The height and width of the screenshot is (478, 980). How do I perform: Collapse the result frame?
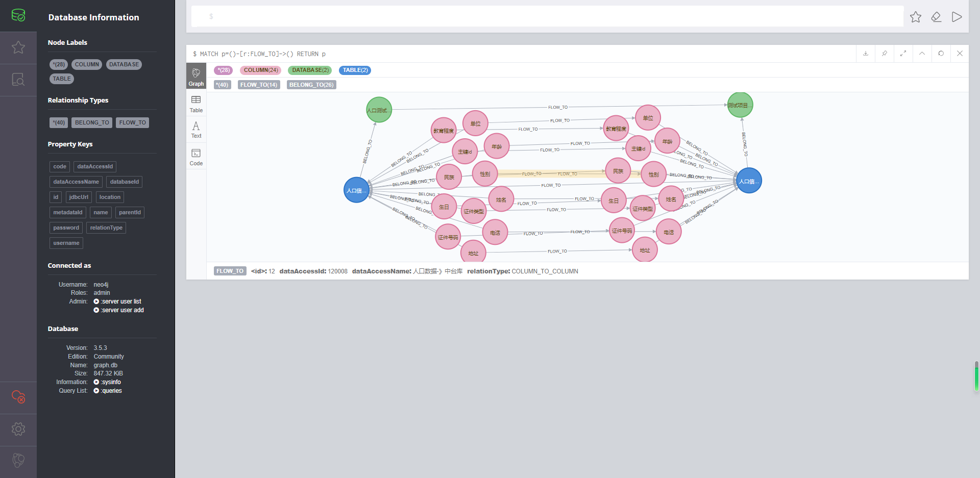click(x=922, y=54)
